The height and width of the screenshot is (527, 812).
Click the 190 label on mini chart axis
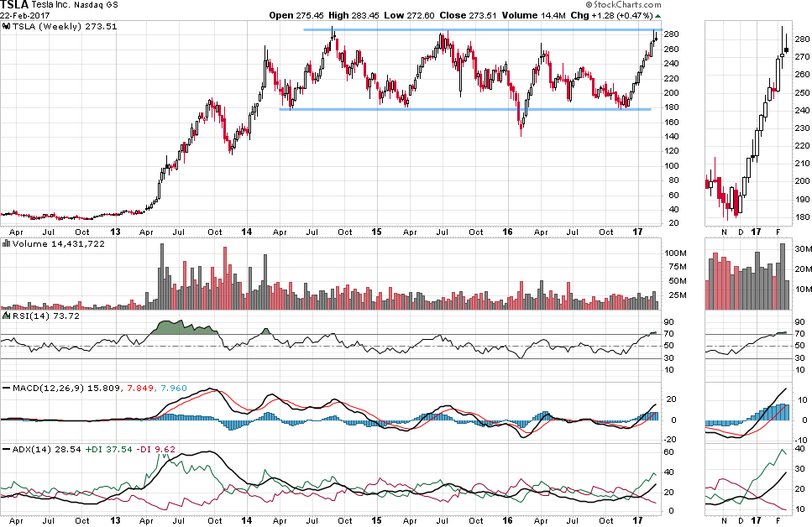point(802,200)
